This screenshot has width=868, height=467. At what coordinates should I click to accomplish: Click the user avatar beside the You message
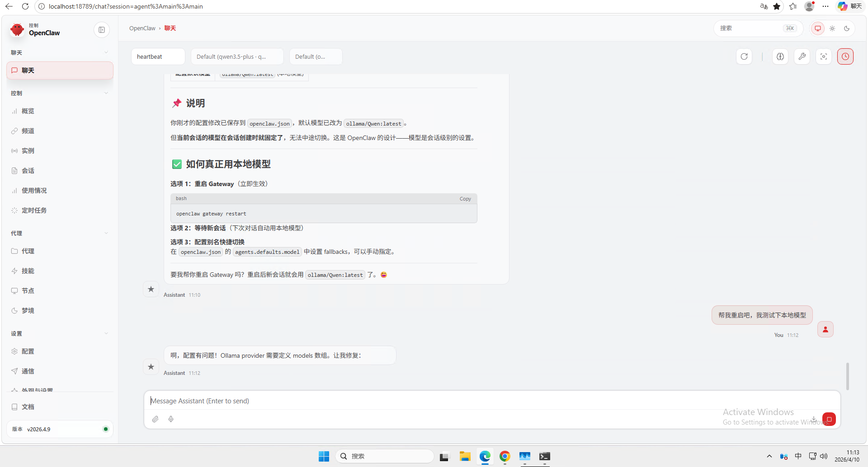click(x=826, y=329)
